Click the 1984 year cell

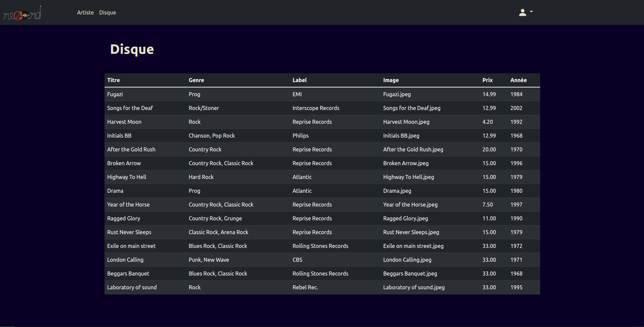pyautogui.click(x=516, y=94)
